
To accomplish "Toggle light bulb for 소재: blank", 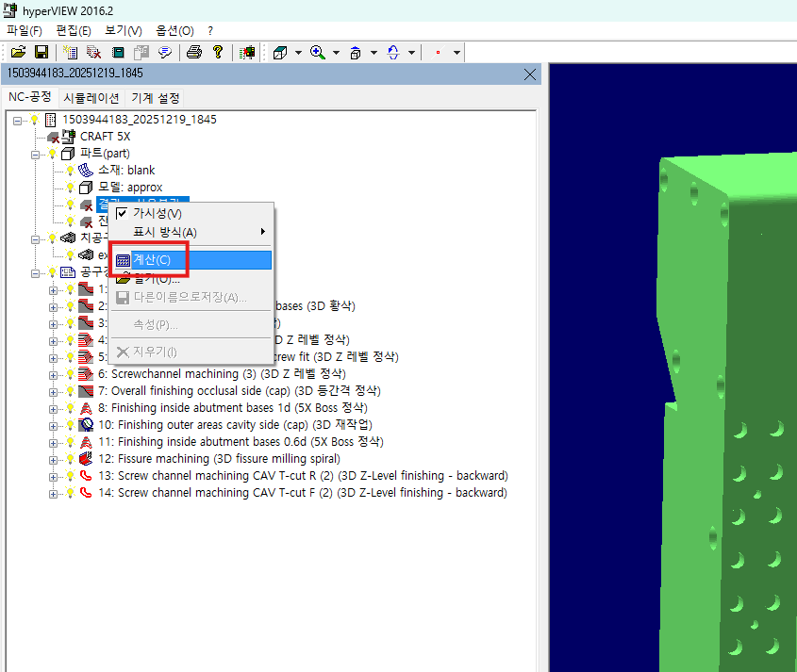I will click(x=70, y=171).
